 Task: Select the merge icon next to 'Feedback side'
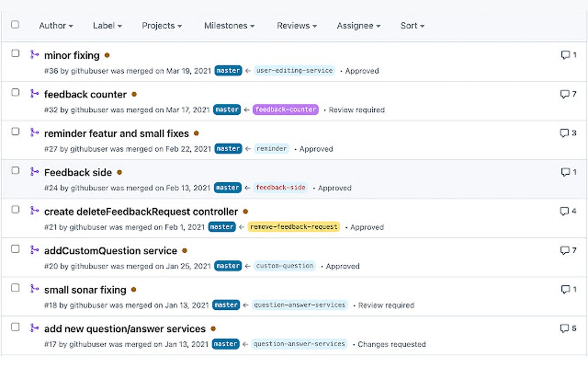click(34, 172)
